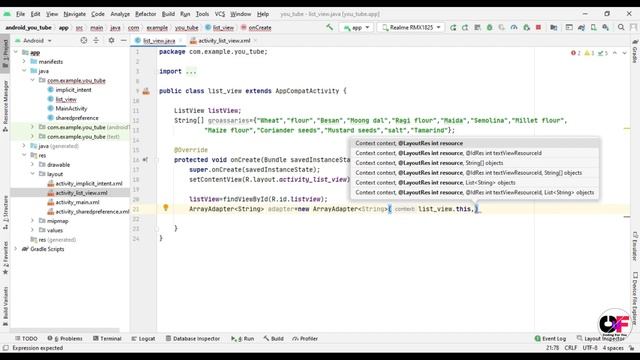Collapse the layout folder arrow
Image resolution: width=640 pixels, height=360 pixels.
coord(33,174)
